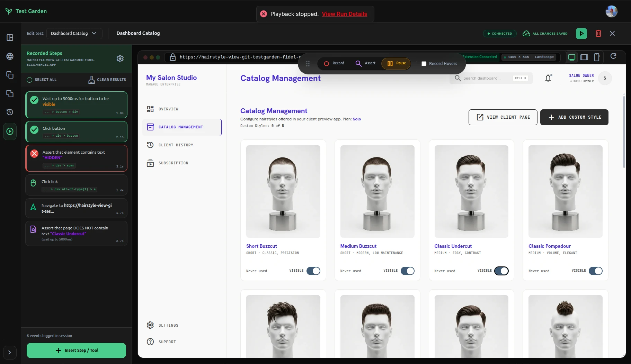Open the globe icon in left rail

point(10,56)
